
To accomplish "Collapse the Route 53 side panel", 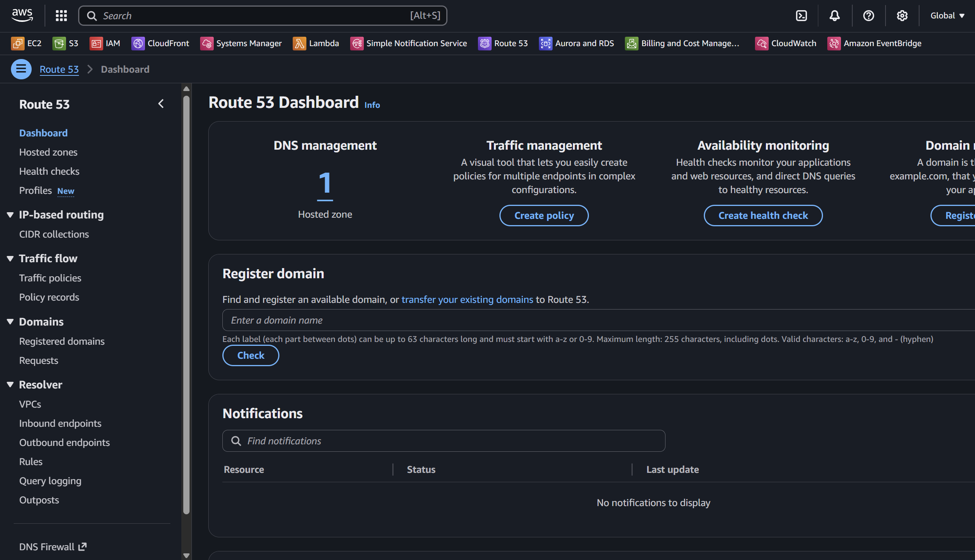I will [x=161, y=104].
